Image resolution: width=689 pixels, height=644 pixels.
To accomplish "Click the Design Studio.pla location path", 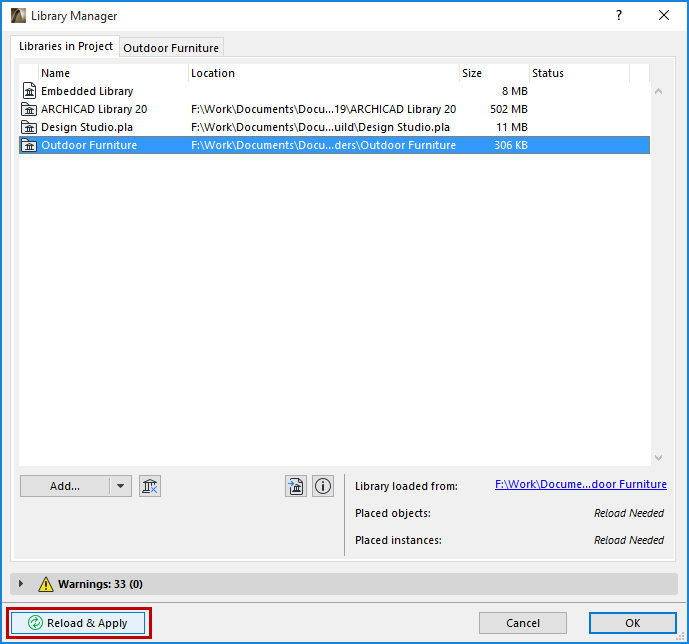I will [x=320, y=127].
